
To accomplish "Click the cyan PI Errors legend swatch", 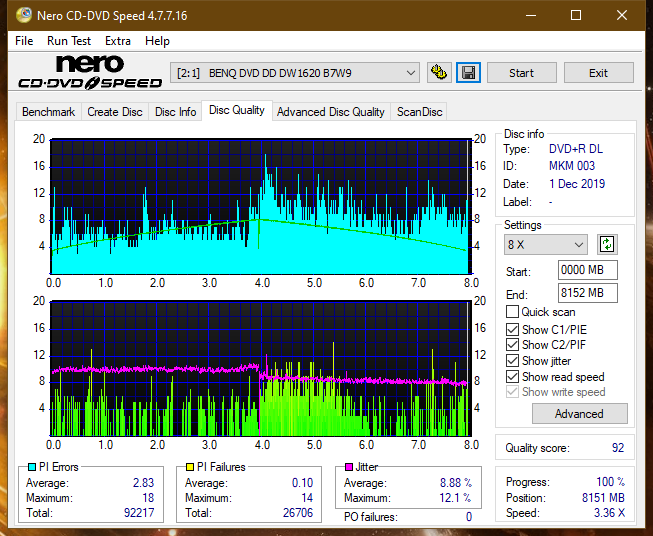I will [x=31, y=467].
